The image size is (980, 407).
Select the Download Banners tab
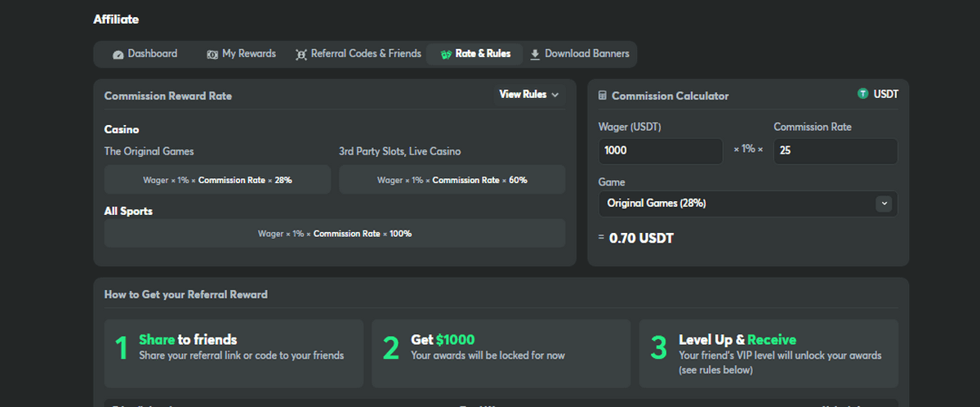coord(586,54)
